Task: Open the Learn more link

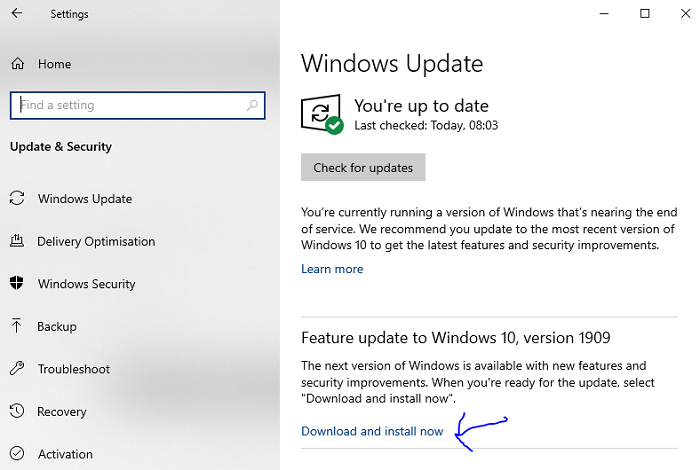Action: pyautogui.click(x=332, y=269)
